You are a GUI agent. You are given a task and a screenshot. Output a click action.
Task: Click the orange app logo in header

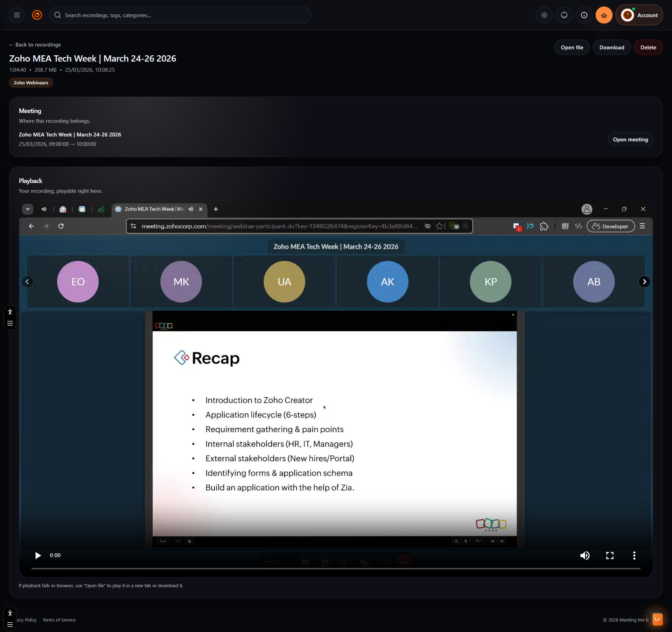pos(37,15)
